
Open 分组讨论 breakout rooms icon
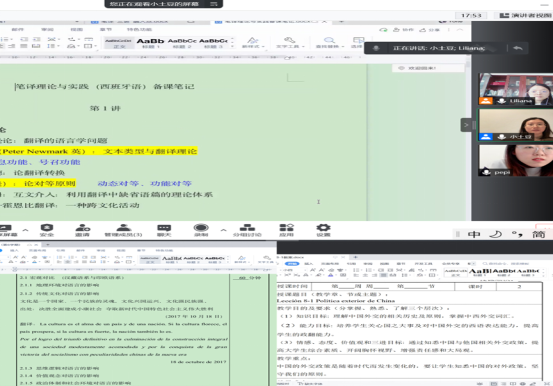tap(247, 230)
